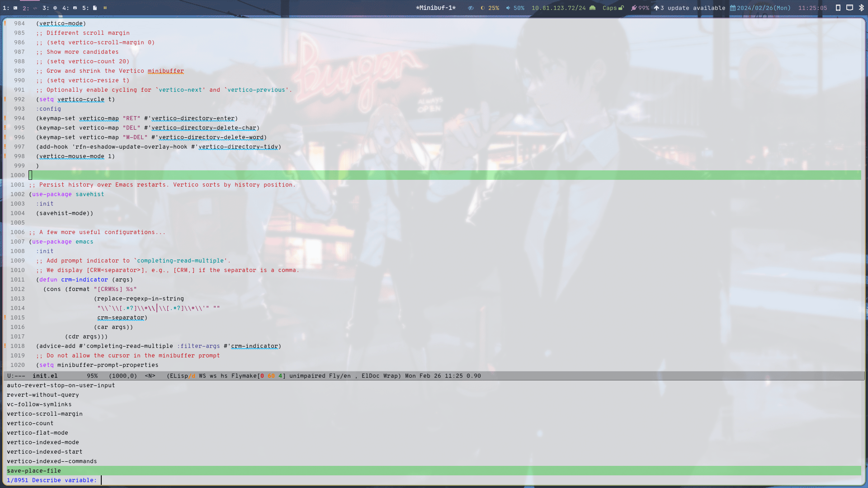This screenshot has width=868, height=488.
Task: Select the save-place-file completion candidate
Action: (x=34, y=470)
